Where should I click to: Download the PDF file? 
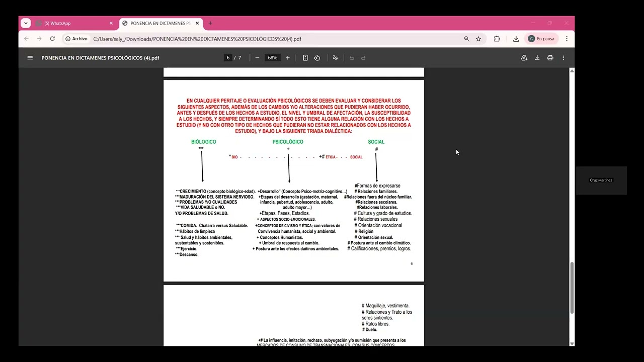pyautogui.click(x=537, y=58)
